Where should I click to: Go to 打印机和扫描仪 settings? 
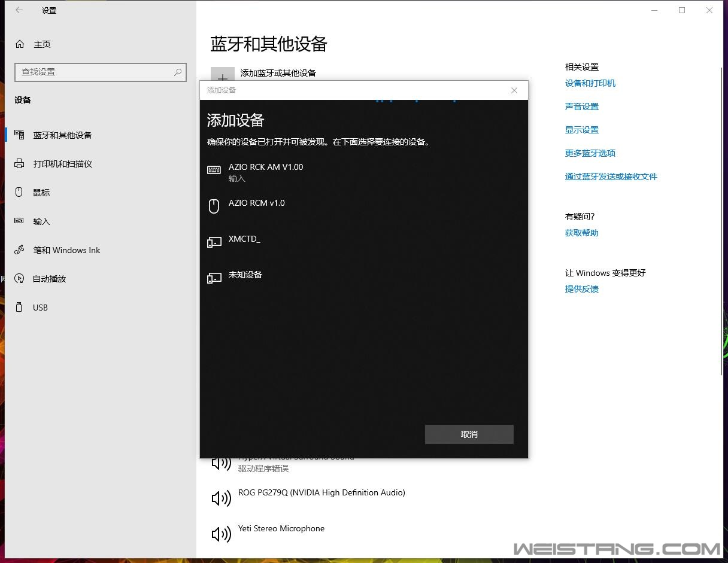pos(101,164)
